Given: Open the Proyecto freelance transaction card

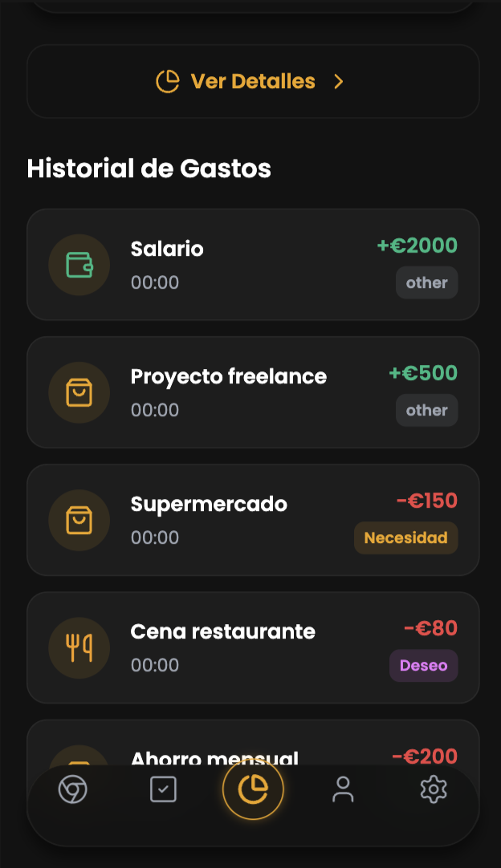Looking at the screenshot, I should tap(253, 392).
